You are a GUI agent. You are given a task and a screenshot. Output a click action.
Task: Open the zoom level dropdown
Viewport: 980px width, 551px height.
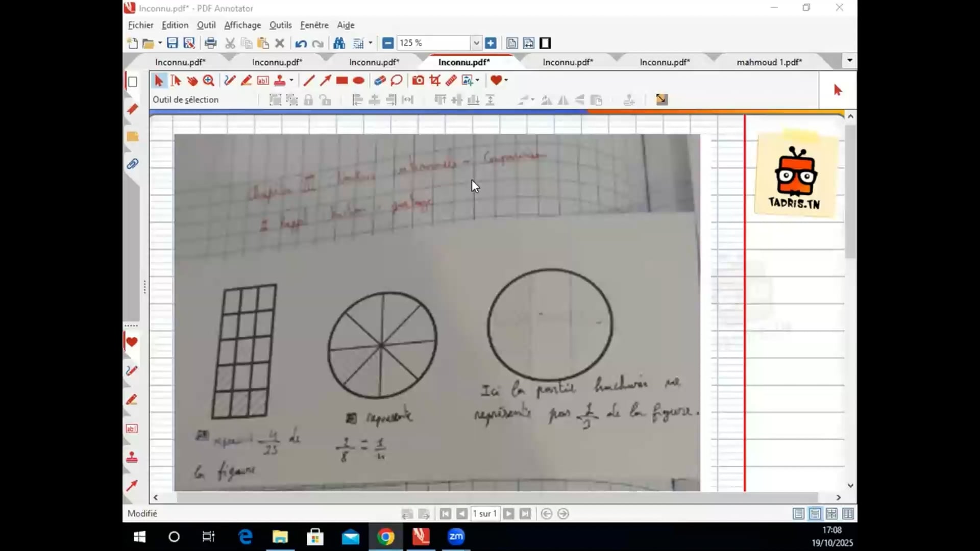476,43
